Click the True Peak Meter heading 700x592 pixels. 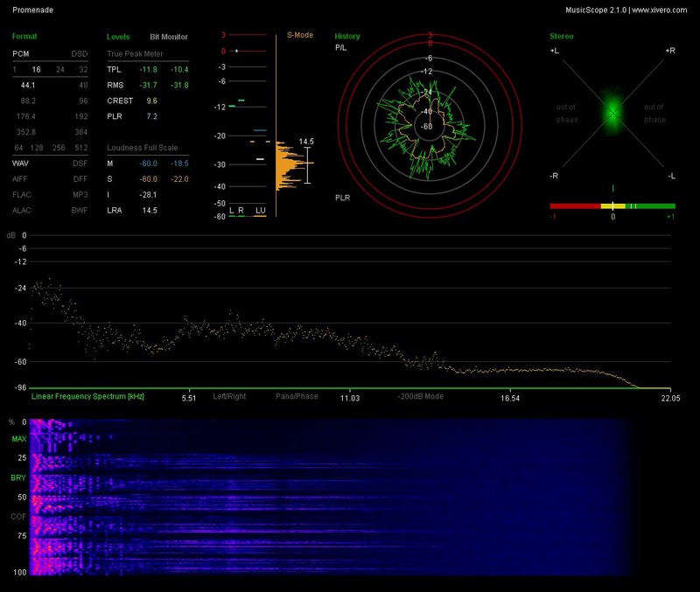point(135,53)
